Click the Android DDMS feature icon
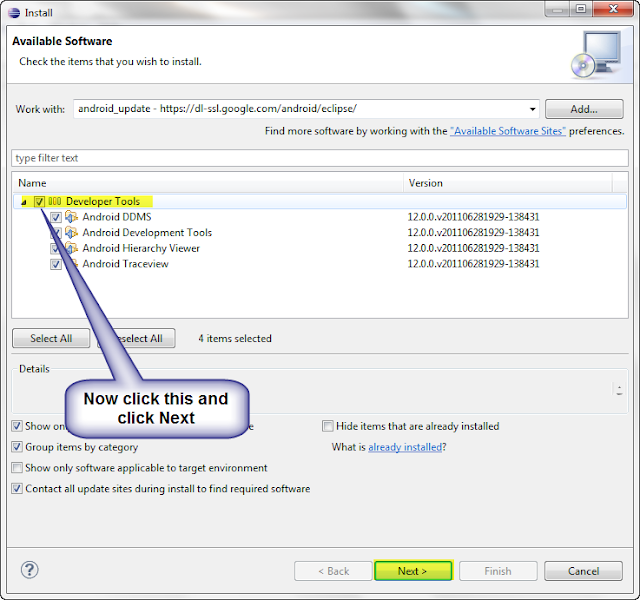The image size is (640, 600). [71, 217]
